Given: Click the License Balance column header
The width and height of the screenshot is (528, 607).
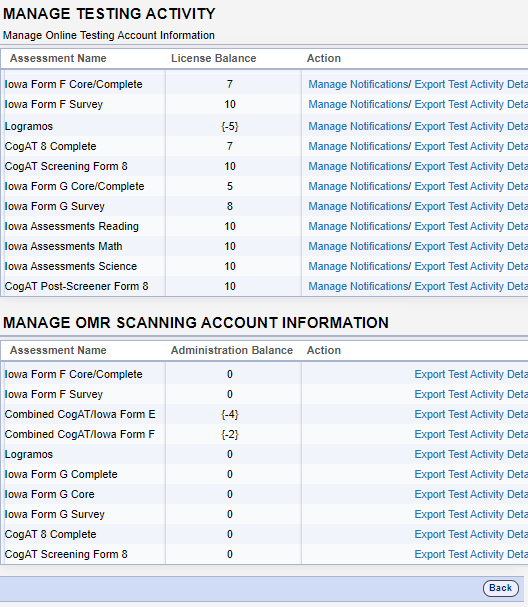Looking at the screenshot, I should coord(214,58).
